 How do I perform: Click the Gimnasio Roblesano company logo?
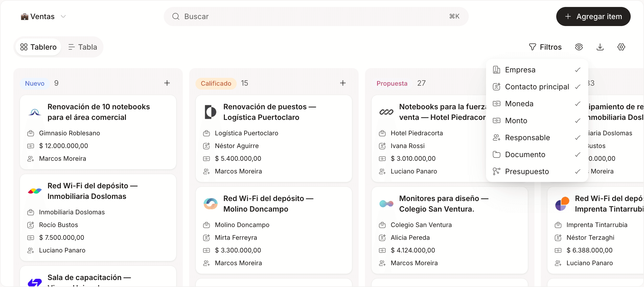click(x=35, y=112)
